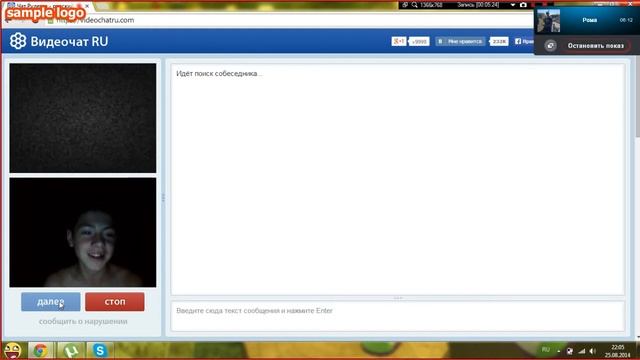Screen dimensions: 640x360
Task: Click your own webcam preview panel
Action: point(83,232)
